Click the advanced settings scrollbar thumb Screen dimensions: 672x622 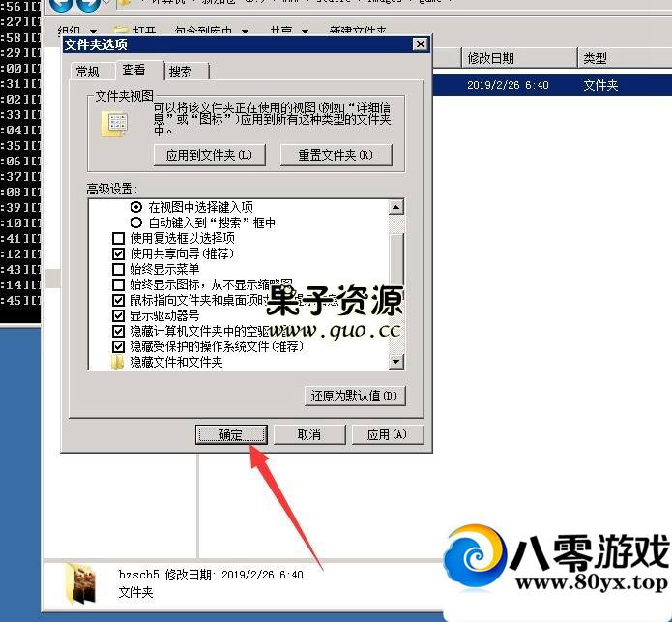396,264
